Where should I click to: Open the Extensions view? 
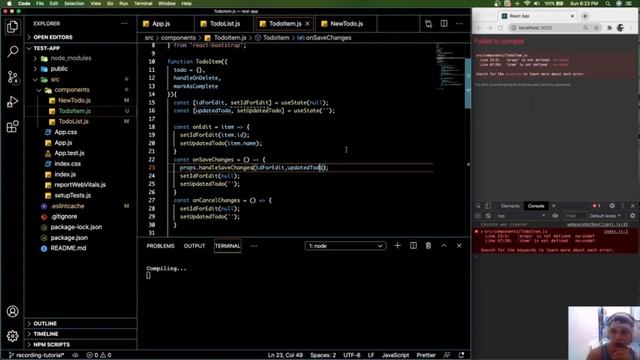coord(12,127)
